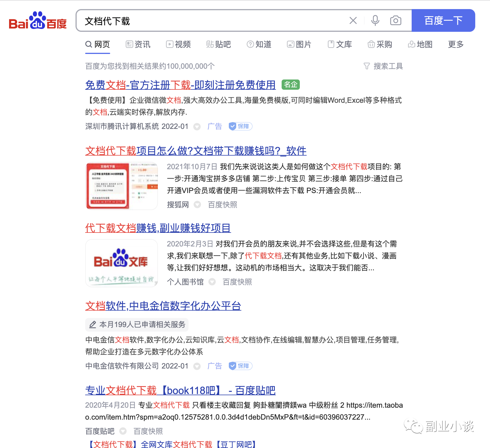
Task: Expand the dropdown arrow beside 百度贴吧 source
Action: coord(123,431)
